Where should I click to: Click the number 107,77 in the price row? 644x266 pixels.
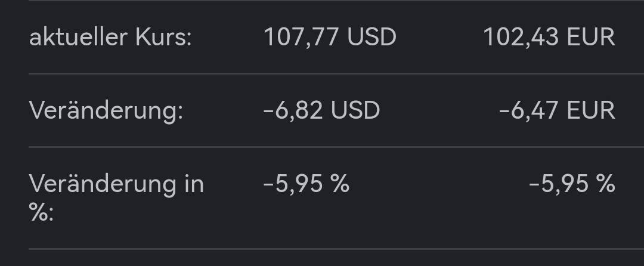[x=301, y=38]
